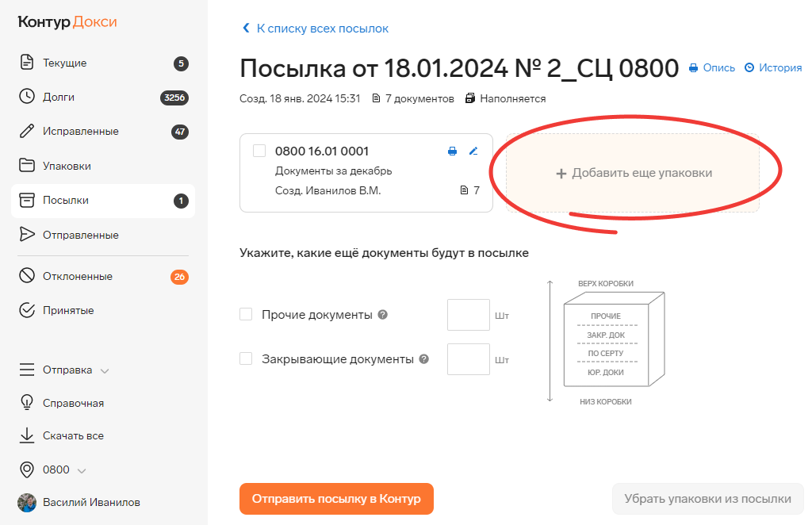The height and width of the screenshot is (525, 812).
Task: Open История with the clock icon
Action: (772, 68)
